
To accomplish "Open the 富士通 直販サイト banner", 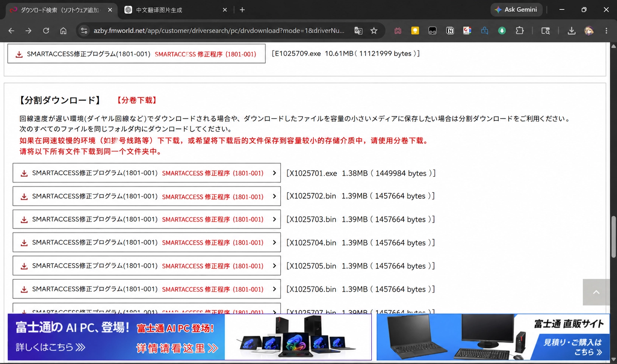I will (493, 337).
